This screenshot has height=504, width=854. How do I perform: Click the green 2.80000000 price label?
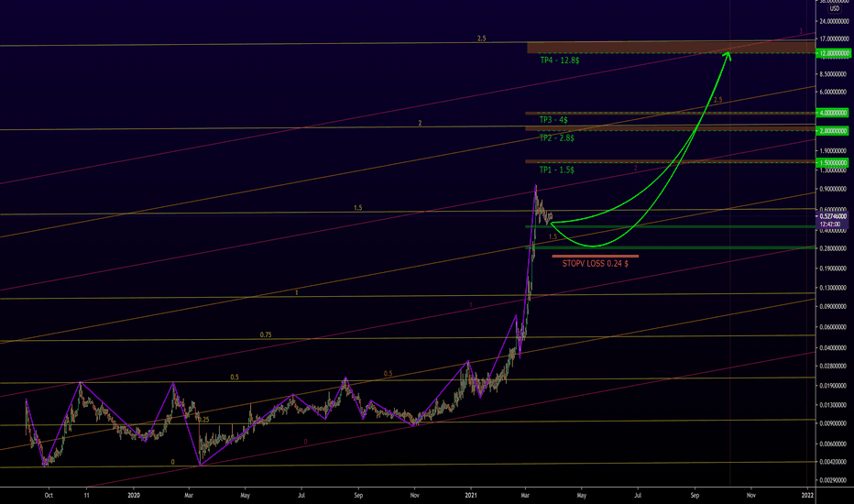833,131
